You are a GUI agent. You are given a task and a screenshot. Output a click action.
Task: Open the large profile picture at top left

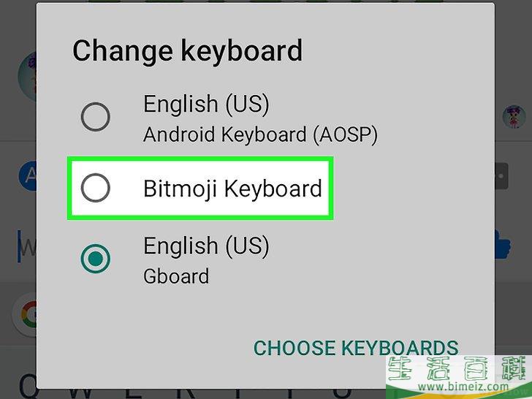pos(28,77)
